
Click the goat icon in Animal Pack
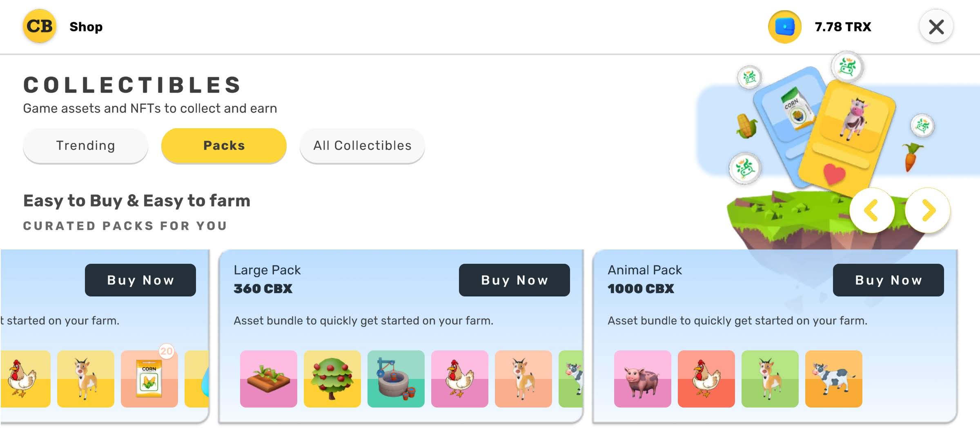pos(770,379)
